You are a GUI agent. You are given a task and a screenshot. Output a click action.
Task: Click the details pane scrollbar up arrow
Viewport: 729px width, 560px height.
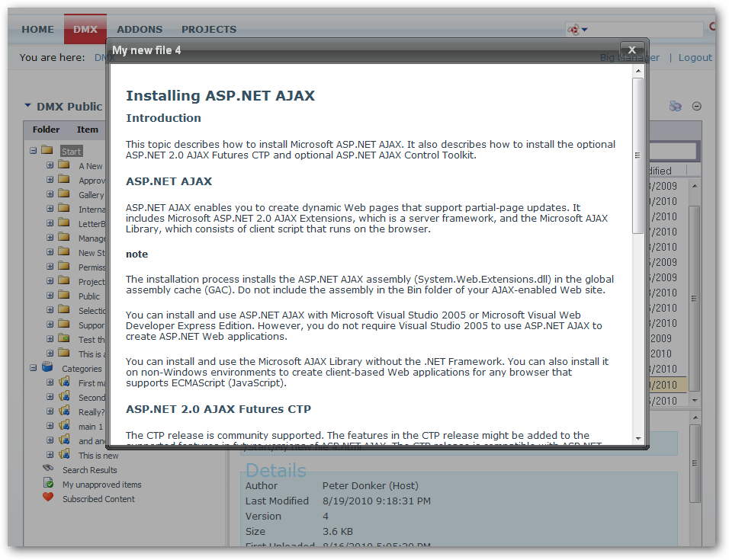click(695, 418)
